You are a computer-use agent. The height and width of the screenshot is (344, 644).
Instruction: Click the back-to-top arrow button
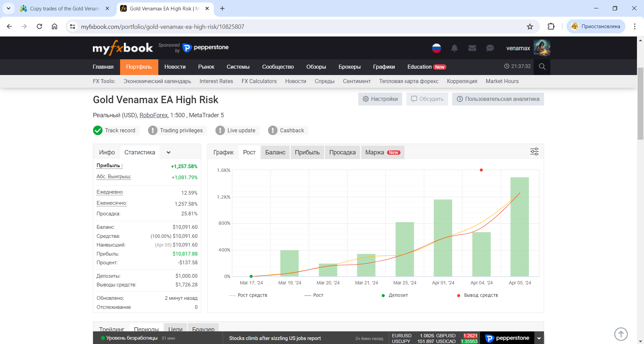pyautogui.click(x=621, y=334)
